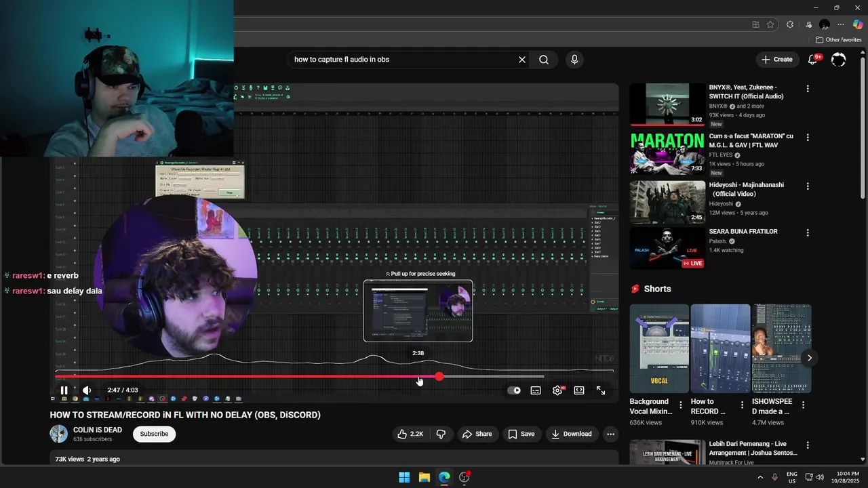Click the search magnifier button
This screenshot has width=868, height=488.
coord(544,60)
